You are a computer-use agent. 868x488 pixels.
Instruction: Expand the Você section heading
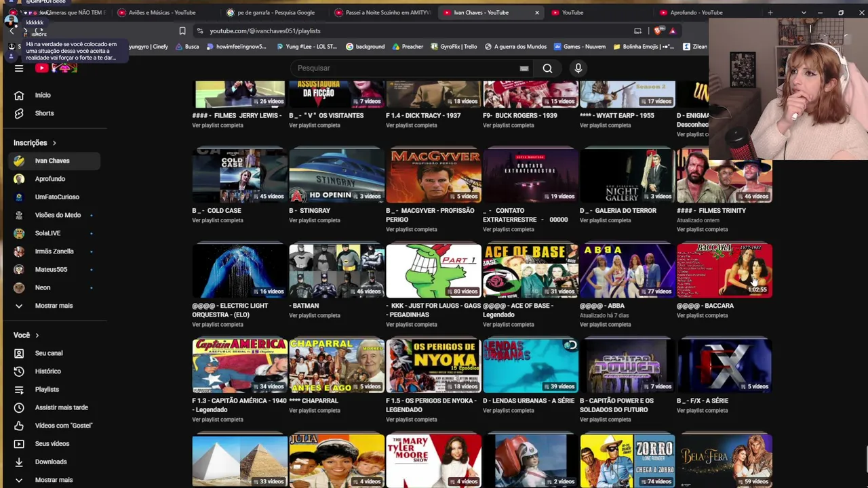pyautogui.click(x=26, y=335)
